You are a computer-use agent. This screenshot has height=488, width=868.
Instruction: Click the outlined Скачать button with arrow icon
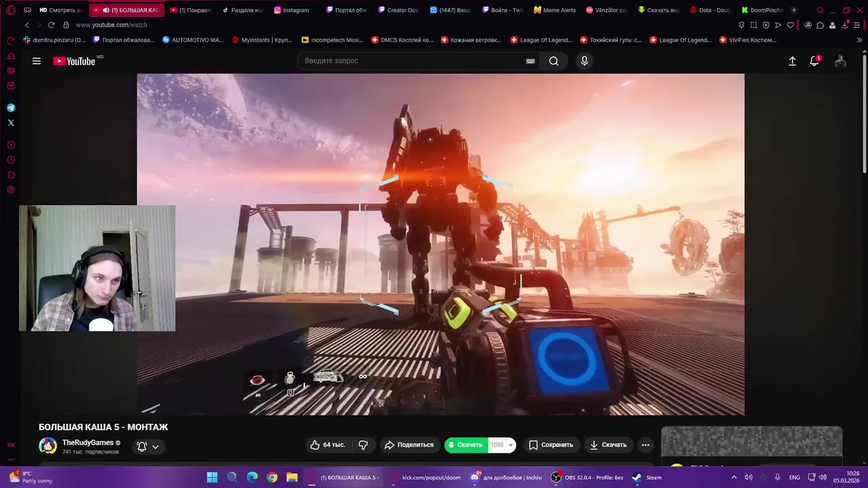(x=608, y=445)
